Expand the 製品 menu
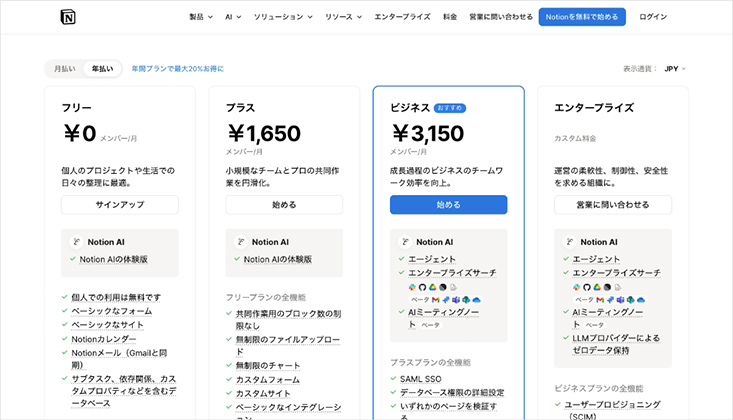The height and width of the screenshot is (420, 733). click(201, 17)
